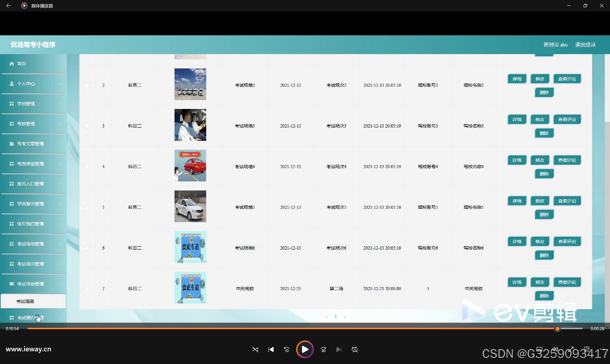Expand the 学员管理 menu chevron
Viewport: 610px width, 364px height.
coord(60,104)
